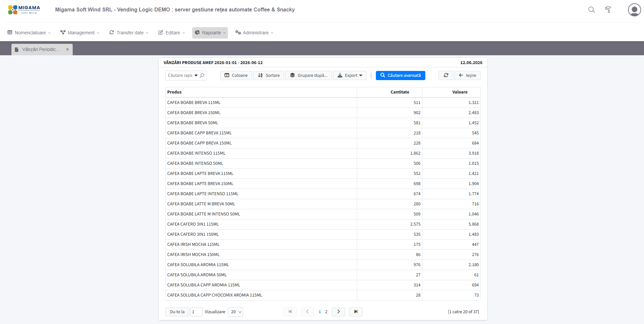Viewport: 644px width, 324px height.
Task: Click the quick search magnifier icon
Action: [202, 76]
